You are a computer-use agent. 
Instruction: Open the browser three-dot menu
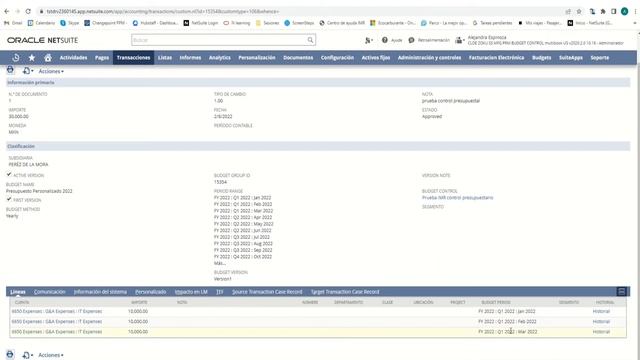636,11
